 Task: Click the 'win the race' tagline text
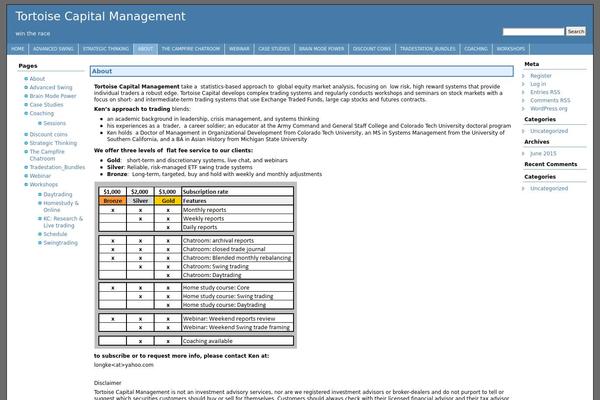[x=33, y=34]
